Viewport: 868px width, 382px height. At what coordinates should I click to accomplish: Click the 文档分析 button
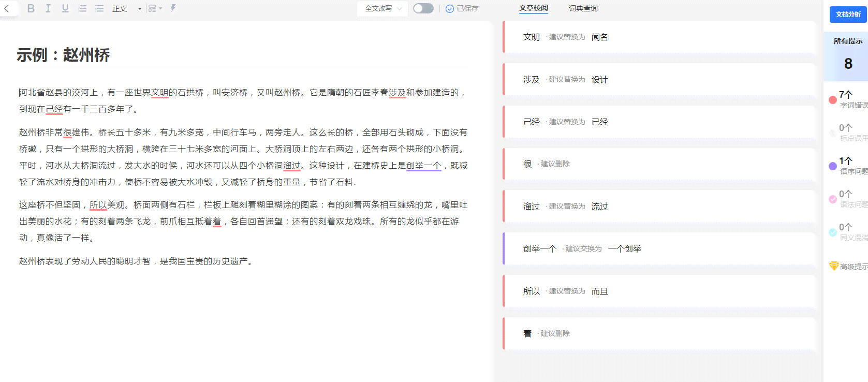tap(848, 14)
